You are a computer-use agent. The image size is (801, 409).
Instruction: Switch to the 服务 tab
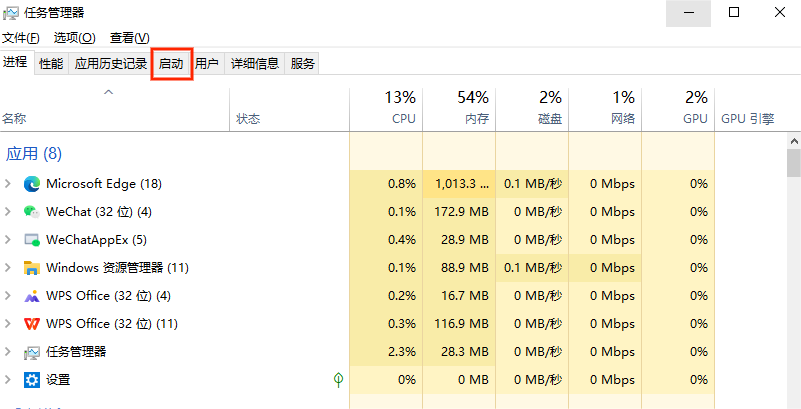coord(302,64)
